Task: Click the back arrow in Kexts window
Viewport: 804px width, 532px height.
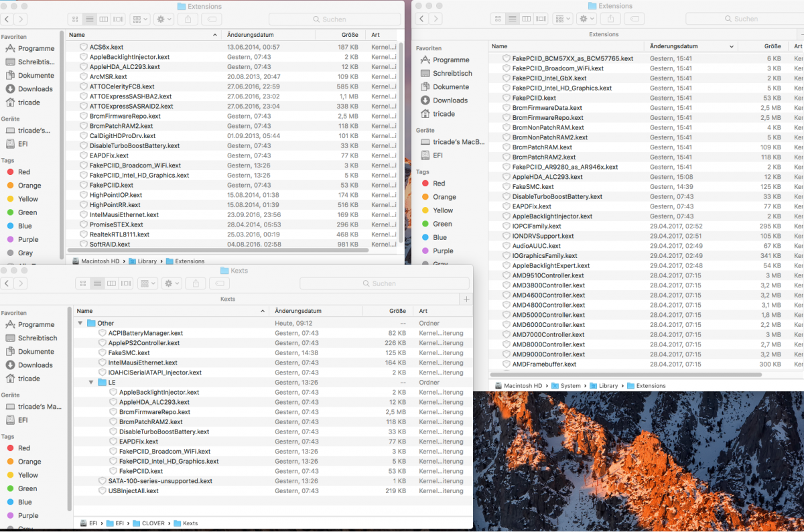Action: click(x=7, y=283)
